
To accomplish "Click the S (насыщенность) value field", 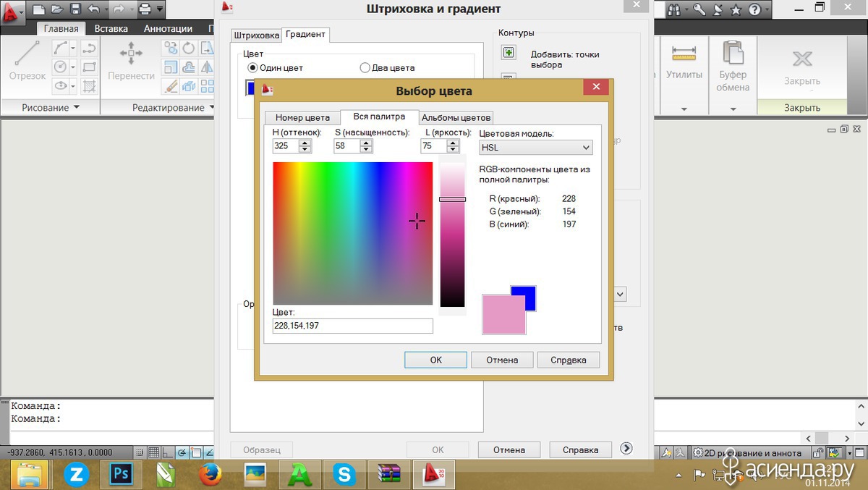I will [x=346, y=145].
